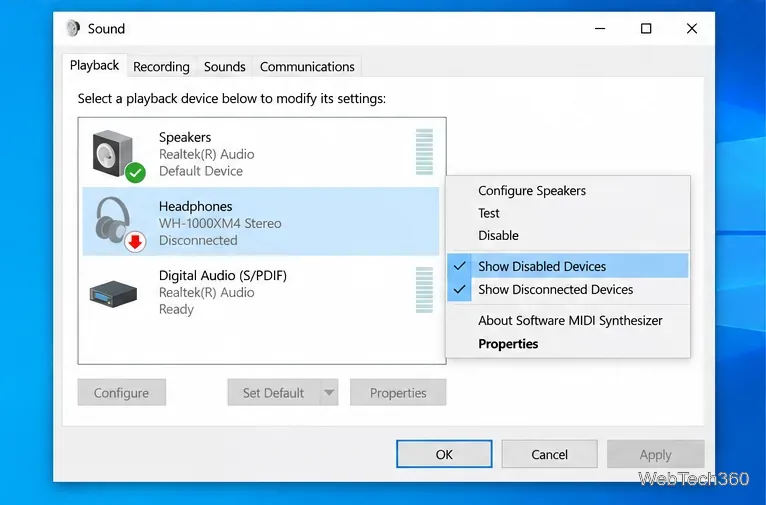Toggle Show Disconnected Devices option
The width and height of the screenshot is (766, 505).
(568, 290)
